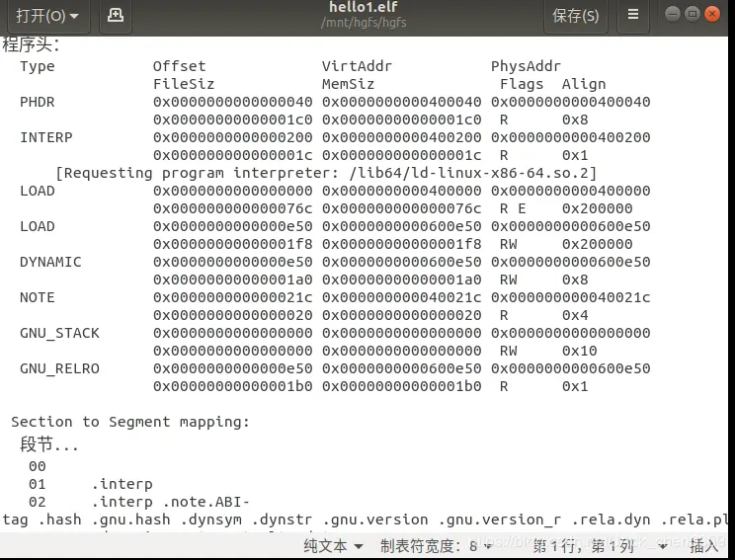The width and height of the screenshot is (735, 560).
Task: Click the R E flags of first LOAD
Action: pos(513,209)
